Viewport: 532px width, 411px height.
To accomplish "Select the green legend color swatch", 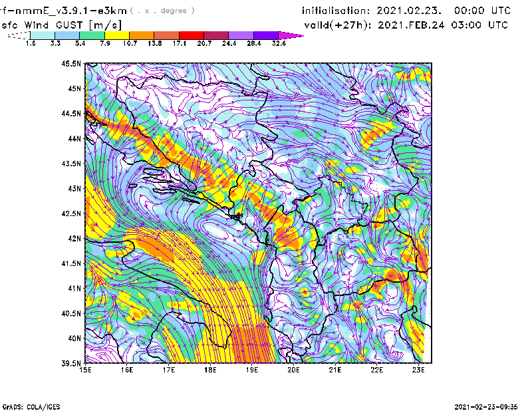I will 92,36.
